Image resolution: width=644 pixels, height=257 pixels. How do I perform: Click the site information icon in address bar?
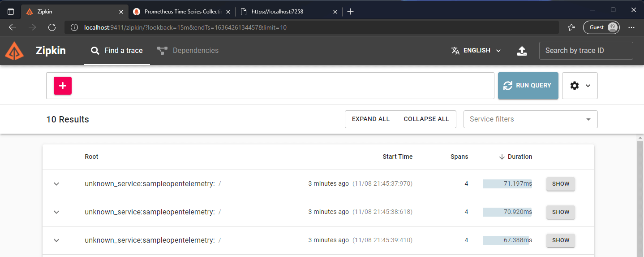click(74, 27)
